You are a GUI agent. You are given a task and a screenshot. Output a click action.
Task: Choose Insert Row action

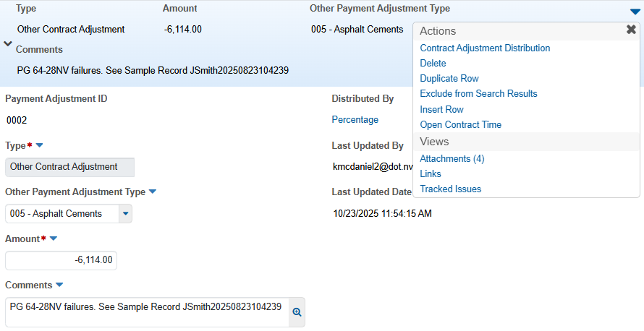tap(441, 110)
